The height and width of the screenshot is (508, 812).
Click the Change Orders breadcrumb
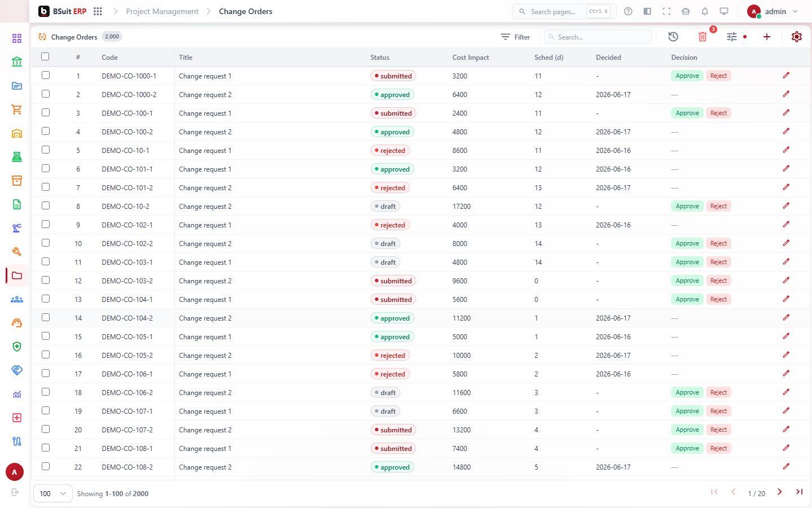tap(245, 11)
